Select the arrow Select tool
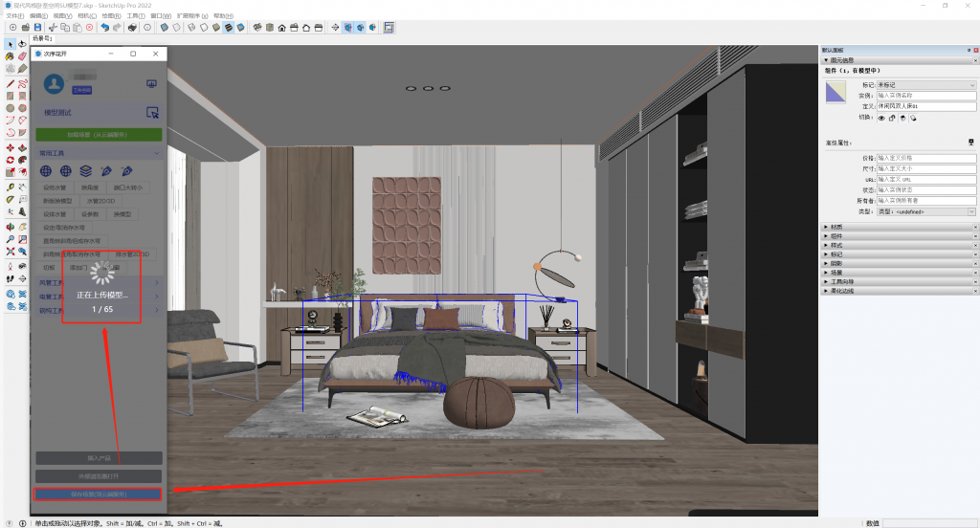 click(11, 44)
